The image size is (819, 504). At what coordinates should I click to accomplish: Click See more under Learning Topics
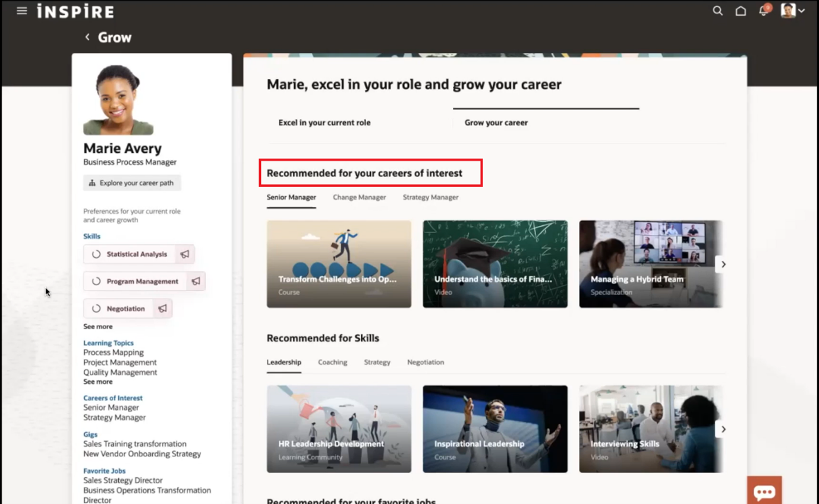97,382
